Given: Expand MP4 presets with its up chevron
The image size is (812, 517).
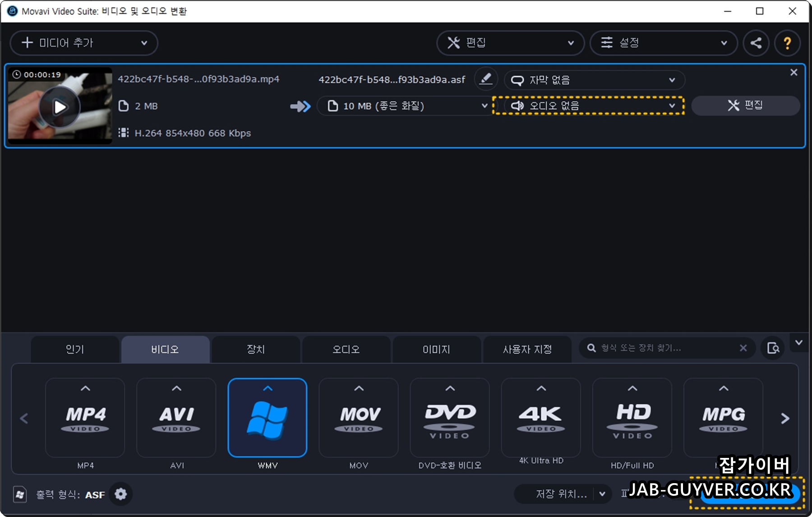Looking at the screenshot, I should click(85, 388).
